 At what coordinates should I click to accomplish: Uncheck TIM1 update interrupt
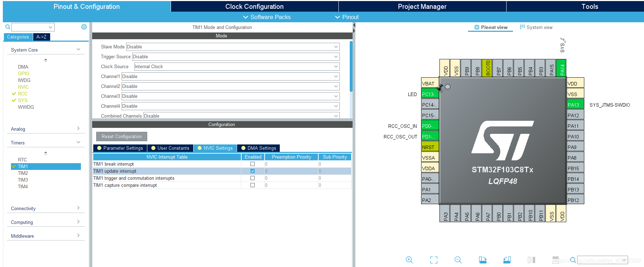click(253, 171)
